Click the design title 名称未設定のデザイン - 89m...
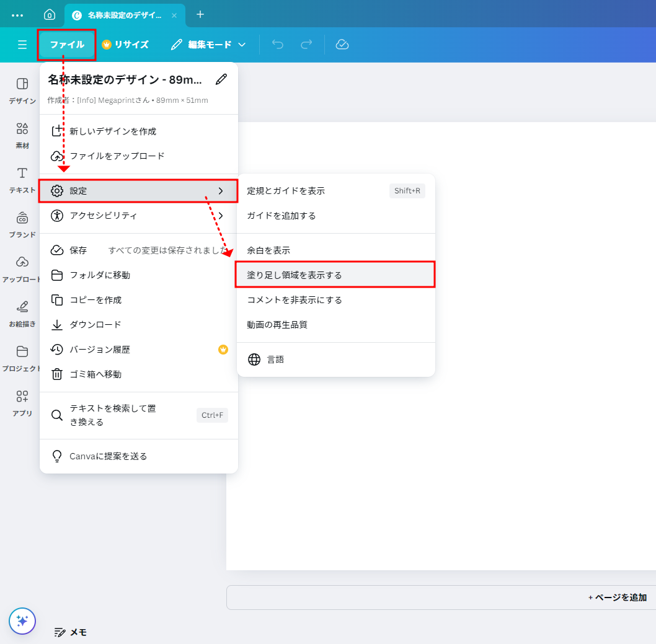Screen dimensions: 656x644 125,79
